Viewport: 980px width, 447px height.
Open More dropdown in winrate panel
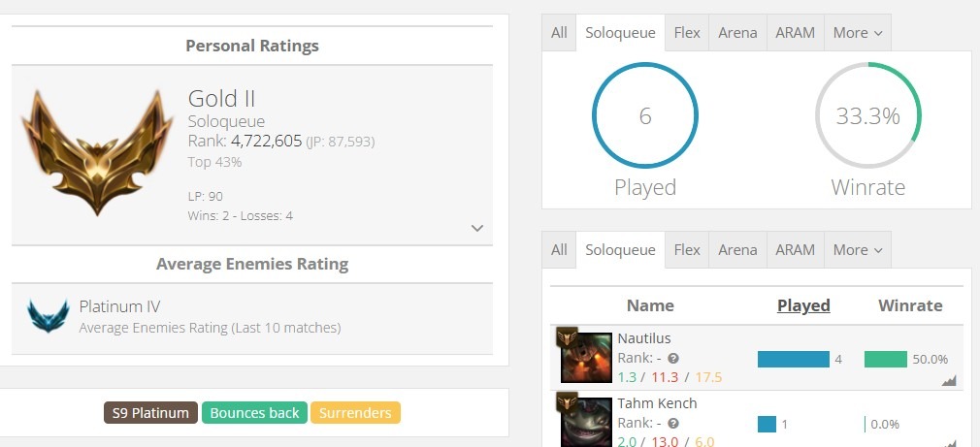(858, 32)
